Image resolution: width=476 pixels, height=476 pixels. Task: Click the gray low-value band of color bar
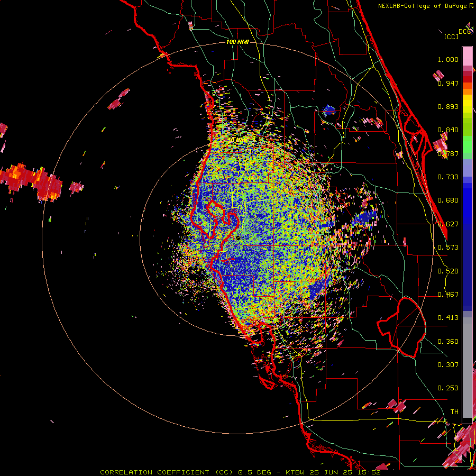click(x=467, y=368)
